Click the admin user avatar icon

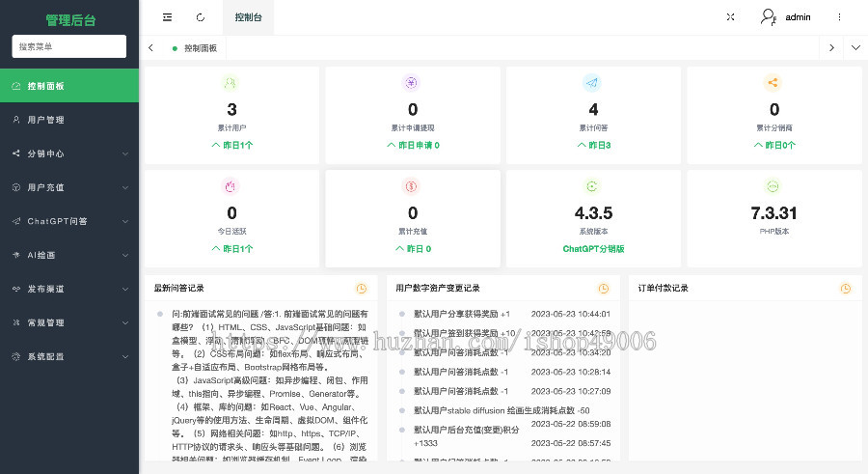point(768,17)
